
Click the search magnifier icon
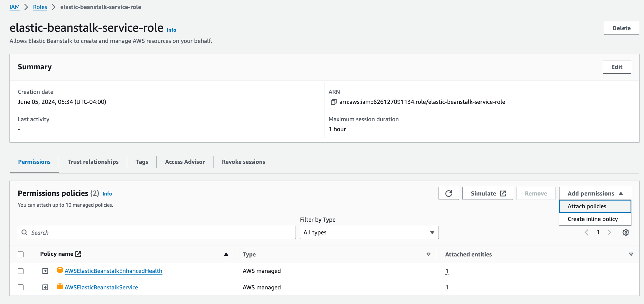point(25,233)
